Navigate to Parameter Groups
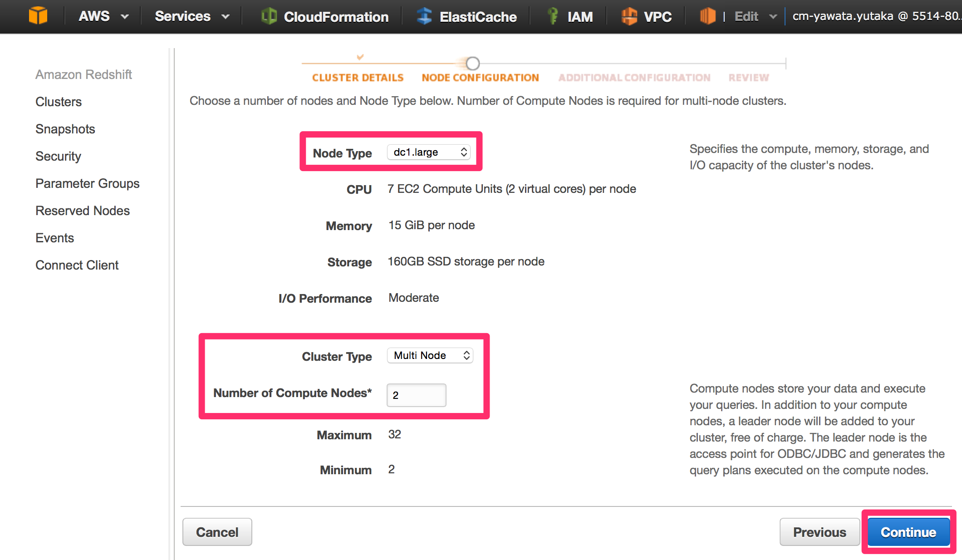 pos(87,183)
